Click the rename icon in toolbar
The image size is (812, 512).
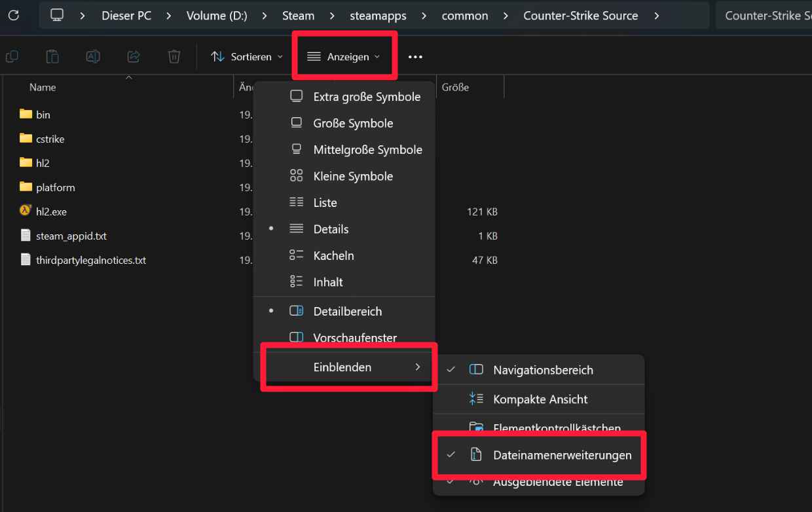[93, 57]
